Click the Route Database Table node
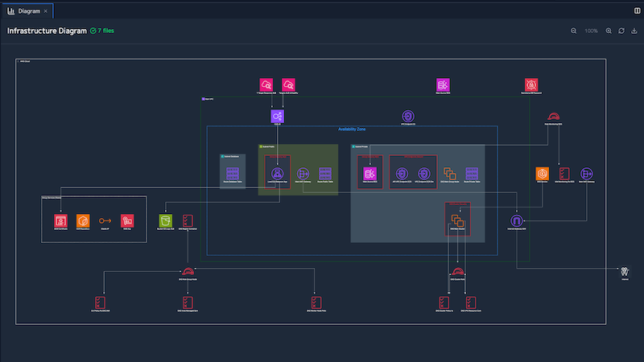Screen dimensions: 644x362 233,173
